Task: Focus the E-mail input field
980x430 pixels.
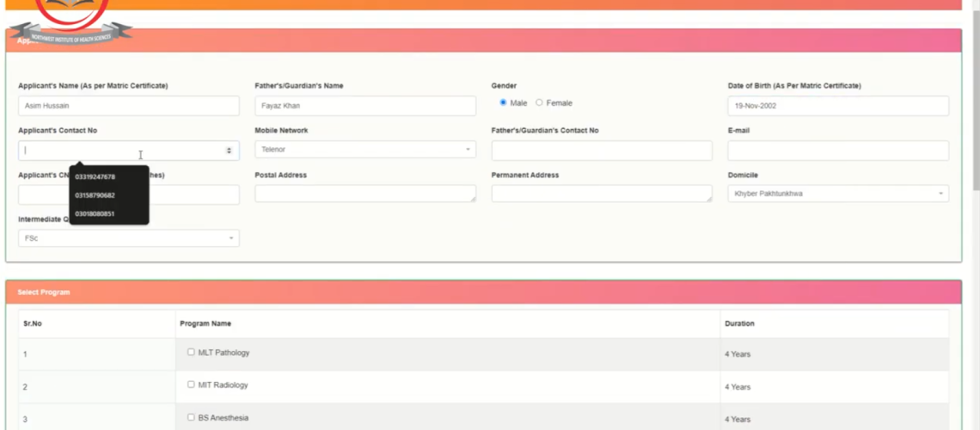Action: click(838, 150)
